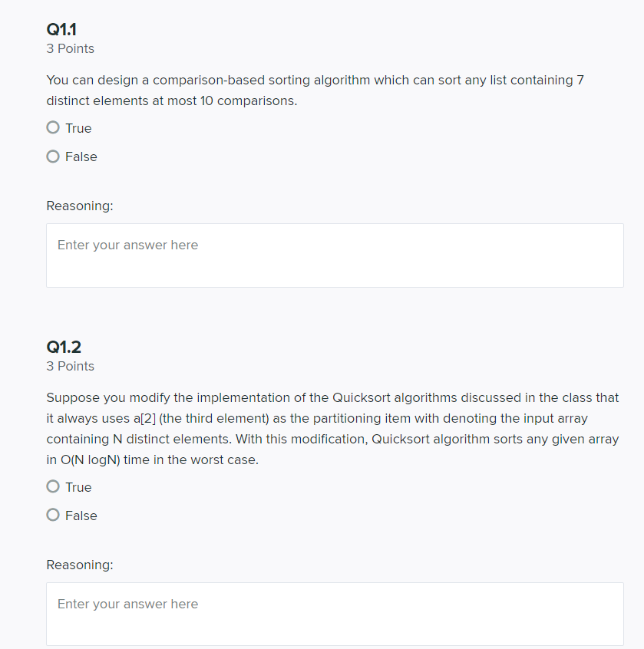Select True for Q1.1
Viewport: 644px width, 649px height.
[52, 127]
